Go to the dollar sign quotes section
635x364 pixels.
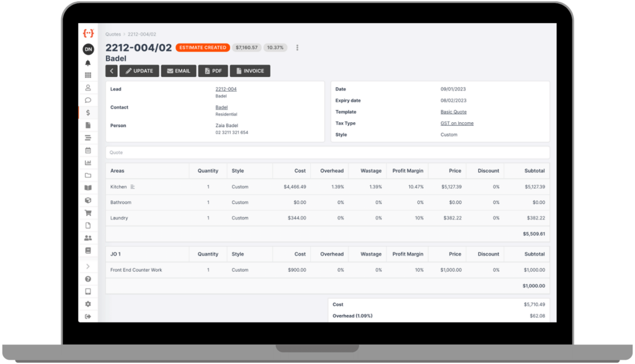click(x=88, y=113)
